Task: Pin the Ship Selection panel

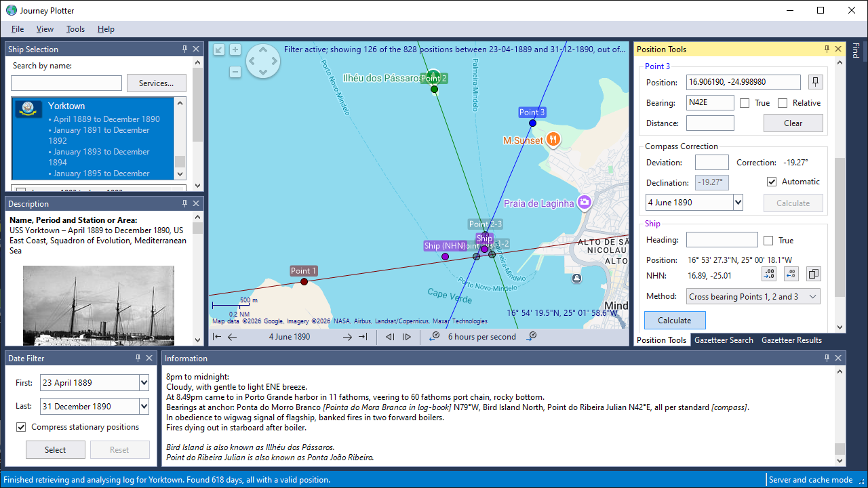Action: (185, 49)
